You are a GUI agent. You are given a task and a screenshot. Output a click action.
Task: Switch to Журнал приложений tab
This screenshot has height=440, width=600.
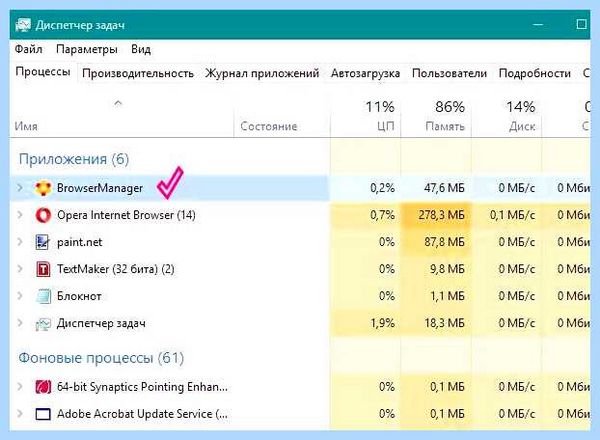[x=262, y=73]
